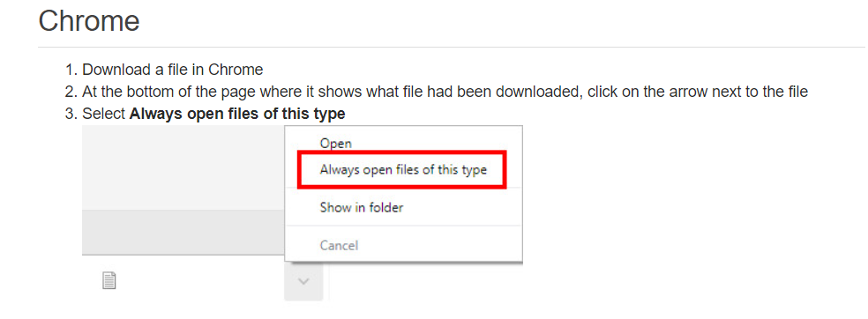Click the darker gray download shelf bar
868x319 pixels.
[183, 233]
